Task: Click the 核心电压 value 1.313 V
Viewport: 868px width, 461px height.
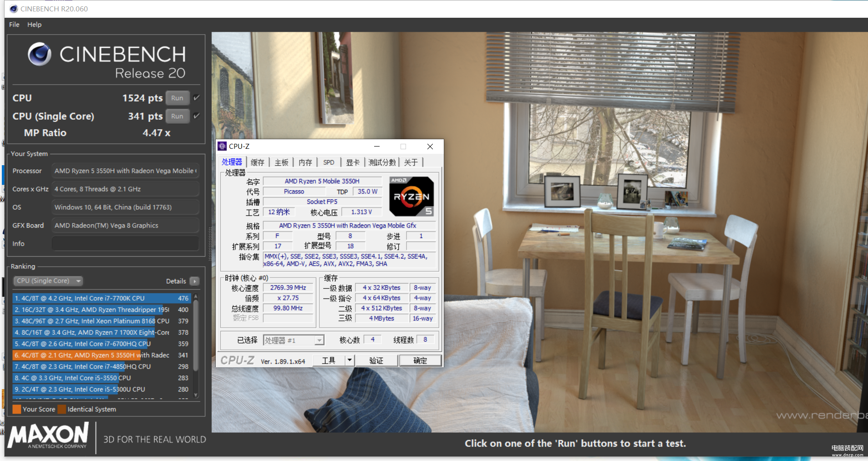Action: coord(361,212)
